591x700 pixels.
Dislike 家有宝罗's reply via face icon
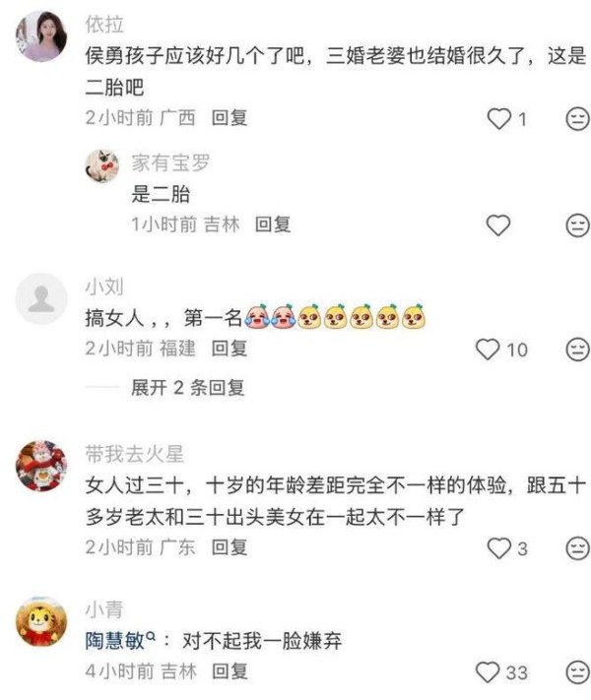click(577, 225)
